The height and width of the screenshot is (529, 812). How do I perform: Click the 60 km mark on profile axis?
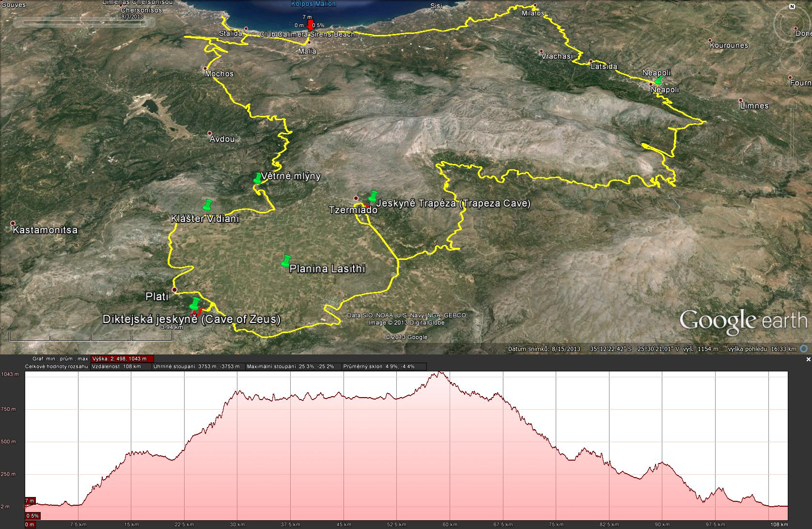pyautogui.click(x=451, y=525)
